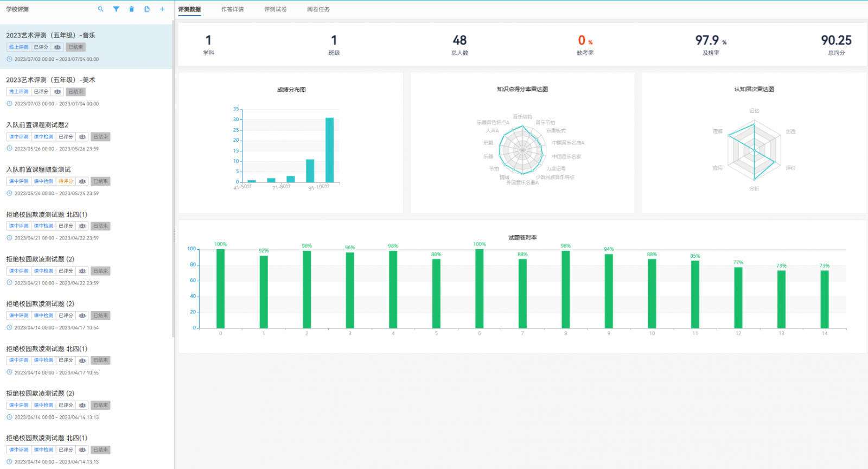Click the panel divider drag handle
The height and width of the screenshot is (469, 868).
click(x=174, y=235)
